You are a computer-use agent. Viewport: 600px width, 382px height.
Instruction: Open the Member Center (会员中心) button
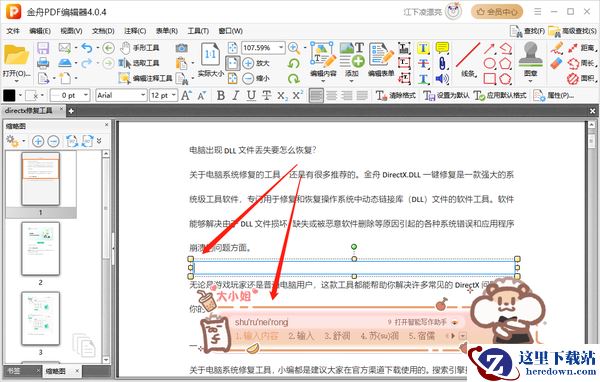pos(497,12)
